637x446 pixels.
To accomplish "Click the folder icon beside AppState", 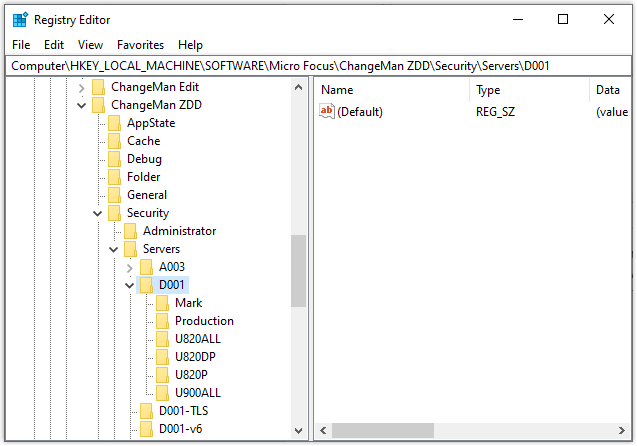I will 115,123.
